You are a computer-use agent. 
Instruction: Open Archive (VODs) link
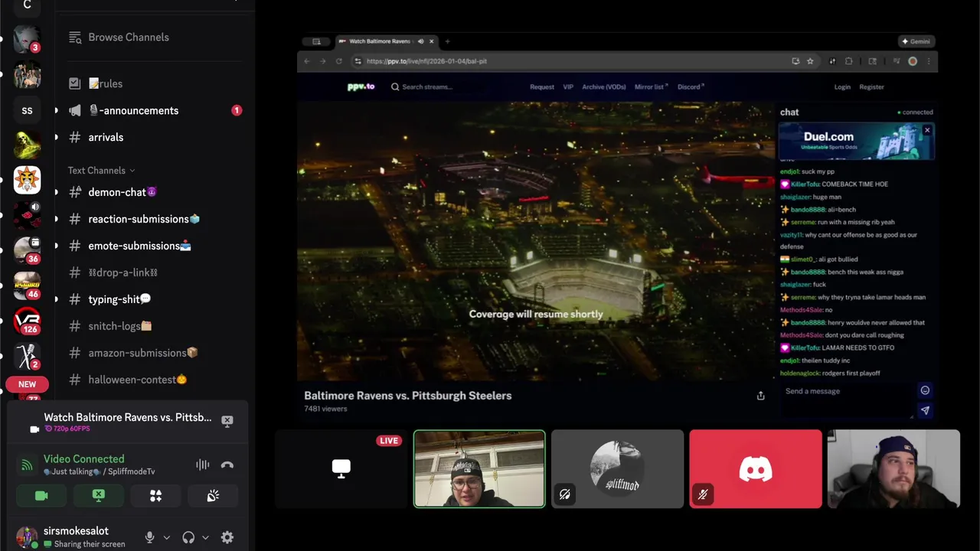pyautogui.click(x=604, y=86)
